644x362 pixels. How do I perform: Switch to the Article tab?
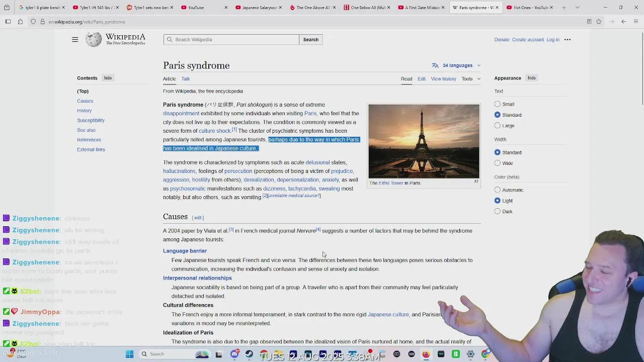point(170,79)
